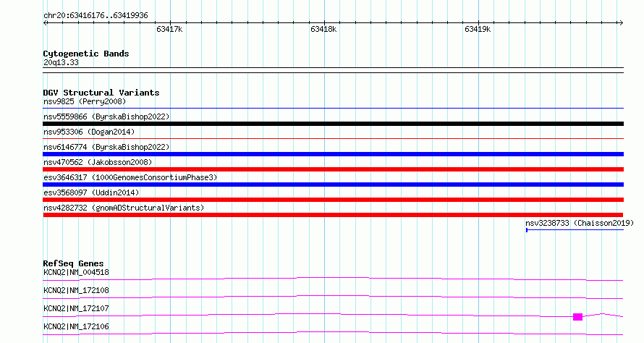The width and height of the screenshot is (644, 343).
Task: Click the red nsv470562 variant bar
Action: [333, 169]
